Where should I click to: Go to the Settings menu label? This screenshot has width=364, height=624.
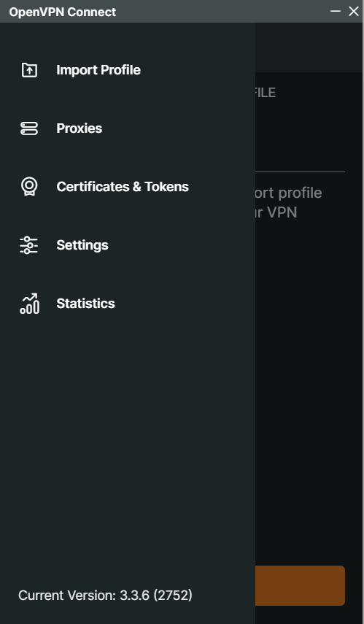82,245
